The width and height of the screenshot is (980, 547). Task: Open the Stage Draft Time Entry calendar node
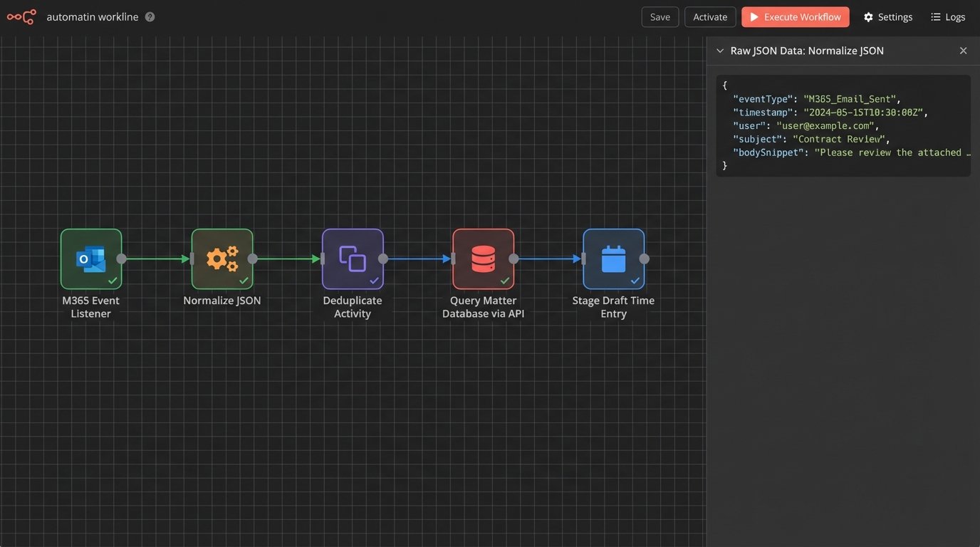click(x=613, y=259)
